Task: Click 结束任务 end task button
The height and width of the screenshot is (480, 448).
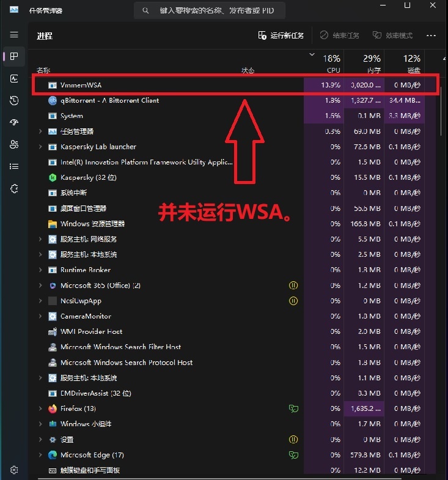Action: tap(339, 35)
